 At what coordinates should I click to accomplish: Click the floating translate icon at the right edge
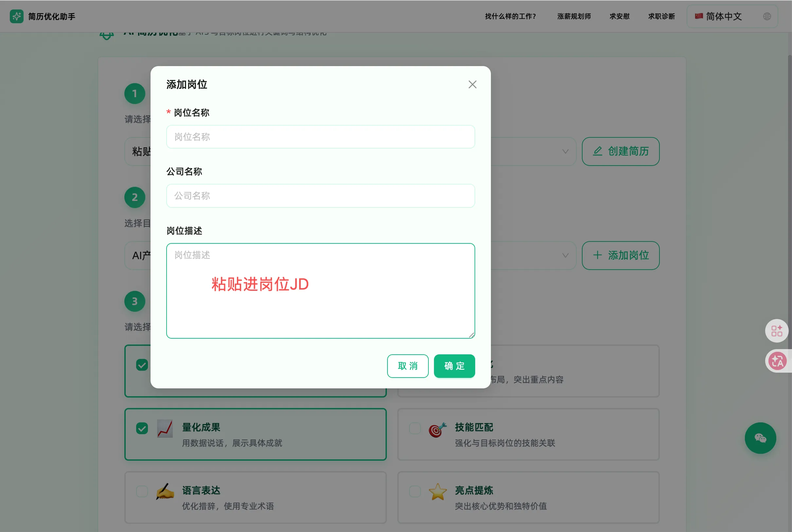pyautogui.click(x=777, y=361)
